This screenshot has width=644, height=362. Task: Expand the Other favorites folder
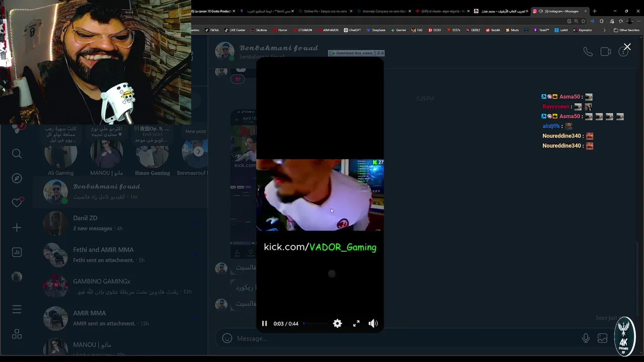pos(626,30)
